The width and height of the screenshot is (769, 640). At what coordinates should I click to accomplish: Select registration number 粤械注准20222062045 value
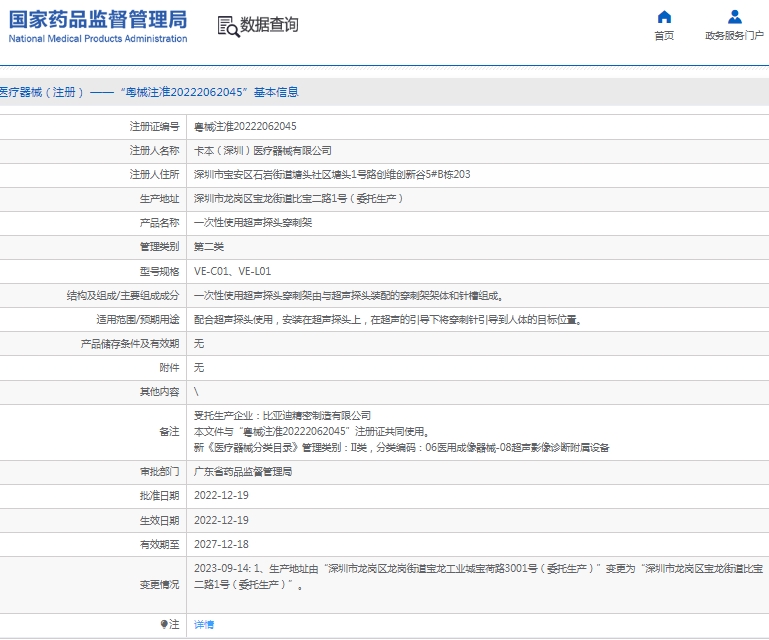pyautogui.click(x=245, y=127)
